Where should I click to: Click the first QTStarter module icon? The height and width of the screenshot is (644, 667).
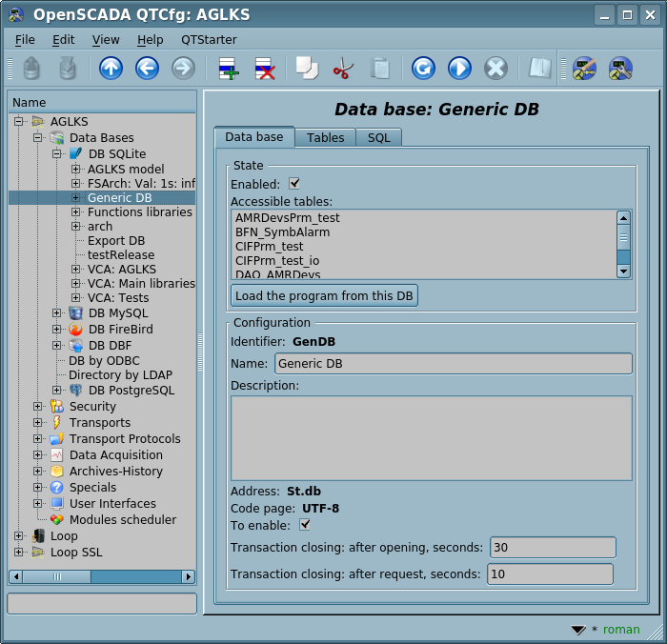pos(584,68)
